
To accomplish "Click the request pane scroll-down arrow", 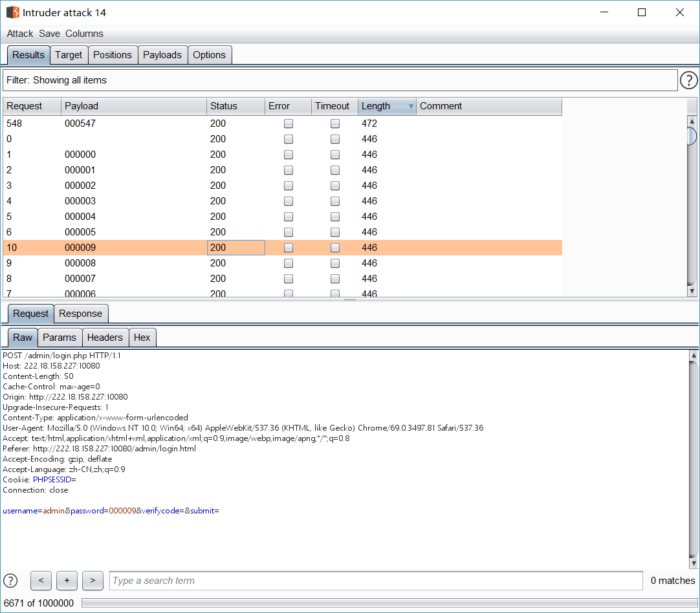I will pyautogui.click(x=694, y=563).
